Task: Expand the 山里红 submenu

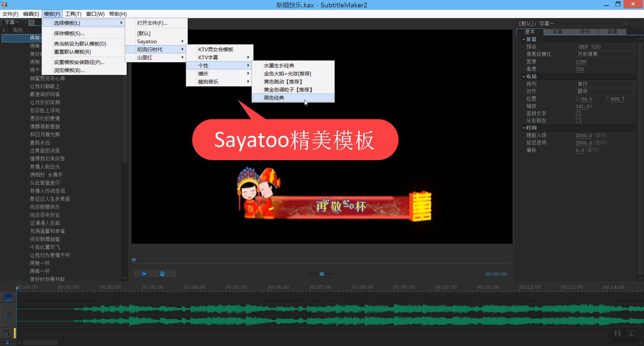Action: tap(156, 58)
